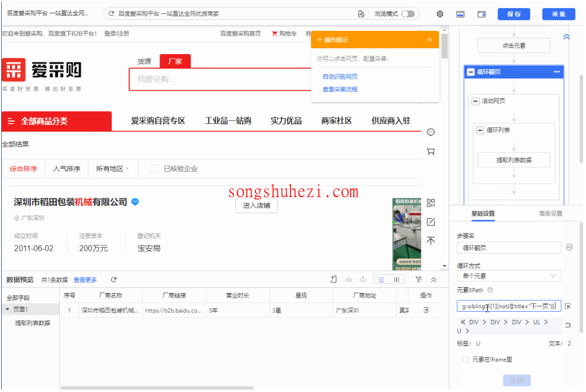Viewport: 586px width, 392px height.
Task: Switch data preview to horizontal rows view
Action: point(381,280)
